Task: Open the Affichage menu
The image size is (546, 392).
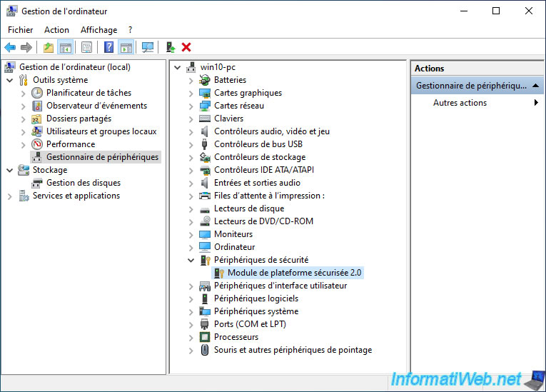Action: (x=98, y=30)
